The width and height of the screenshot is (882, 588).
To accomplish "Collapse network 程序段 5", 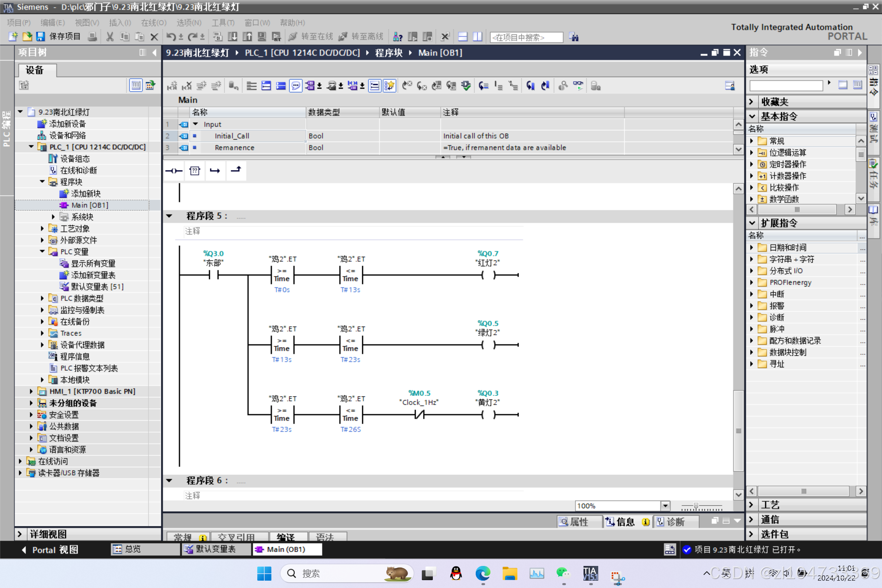I will click(x=169, y=216).
